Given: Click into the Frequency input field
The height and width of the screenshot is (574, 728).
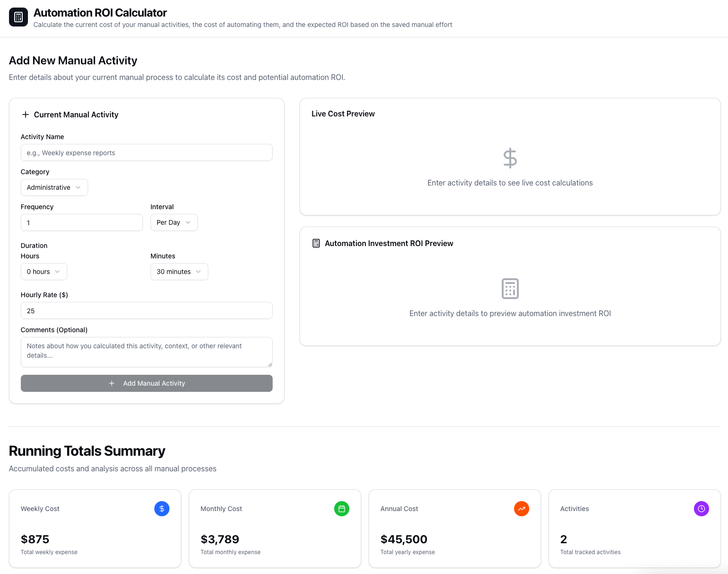Looking at the screenshot, I should click(81, 222).
